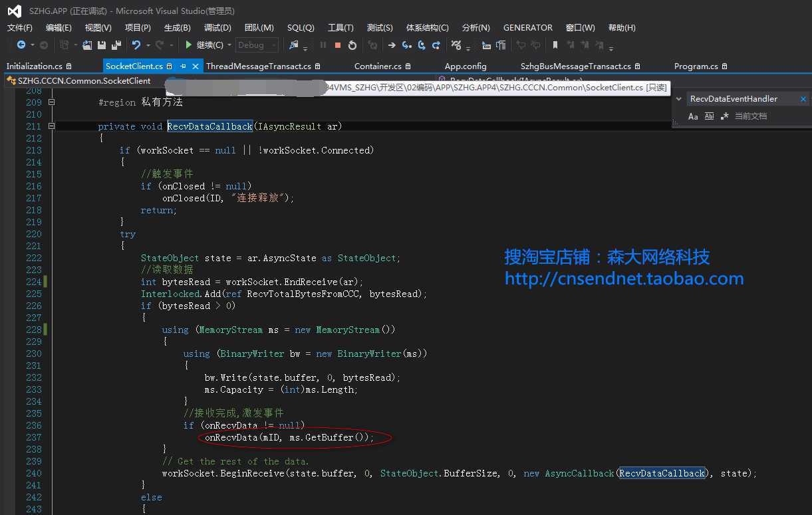Open the 工具(T) menu
This screenshot has height=515, width=812.
coord(340,27)
